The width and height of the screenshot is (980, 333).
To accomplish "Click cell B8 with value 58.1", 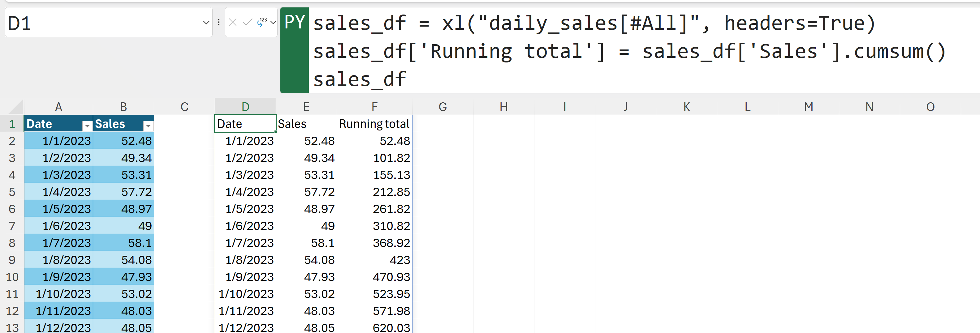I will coord(123,243).
